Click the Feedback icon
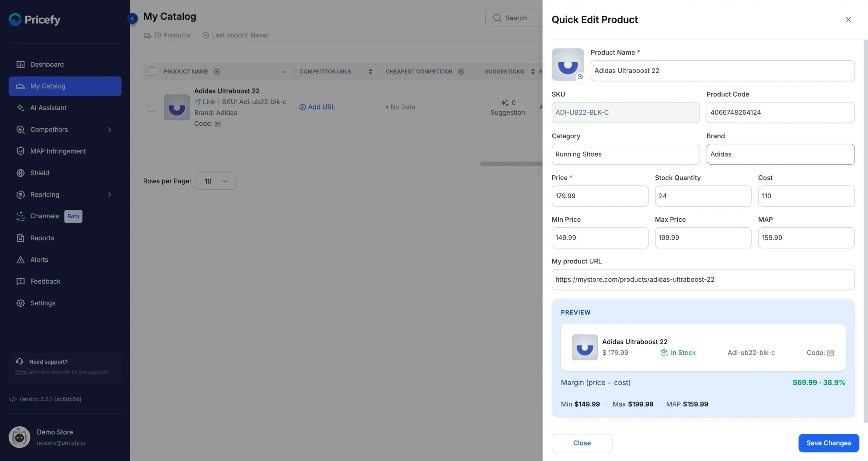 (x=20, y=281)
